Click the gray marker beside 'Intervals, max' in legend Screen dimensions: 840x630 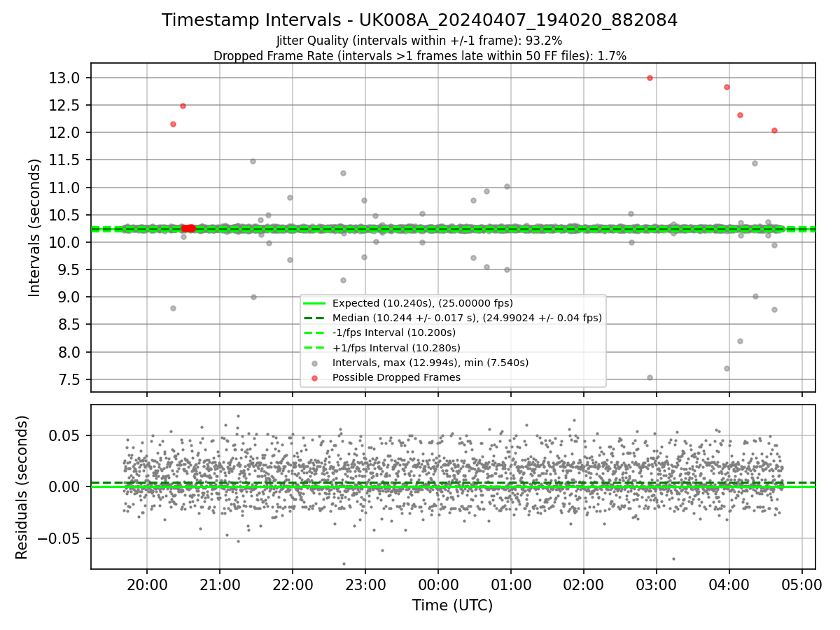pyautogui.click(x=315, y=363)
